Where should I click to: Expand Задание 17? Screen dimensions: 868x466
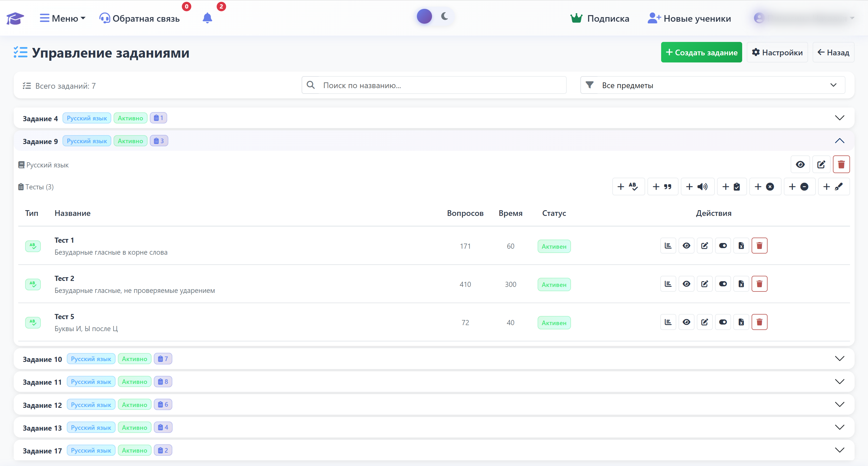[434, 450]
